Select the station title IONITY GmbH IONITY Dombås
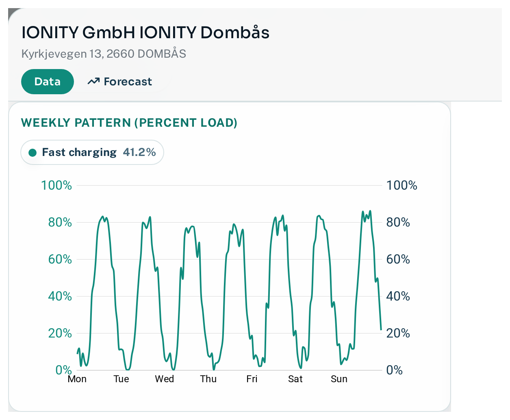 point(145,32)
